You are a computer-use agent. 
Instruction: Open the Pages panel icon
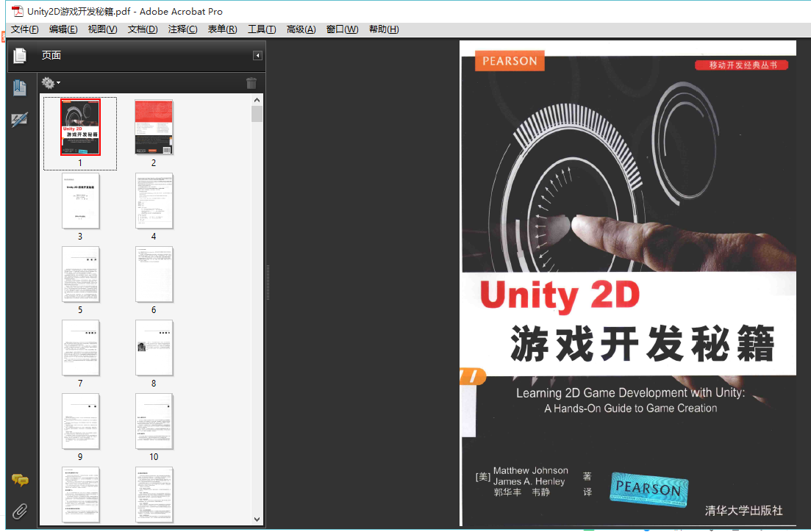coord(20,55)
